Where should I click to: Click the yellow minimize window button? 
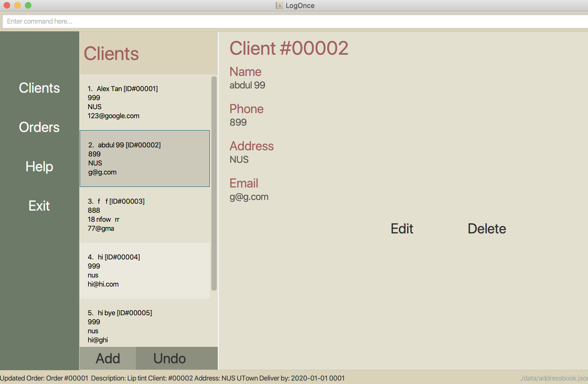click(18, 5)
